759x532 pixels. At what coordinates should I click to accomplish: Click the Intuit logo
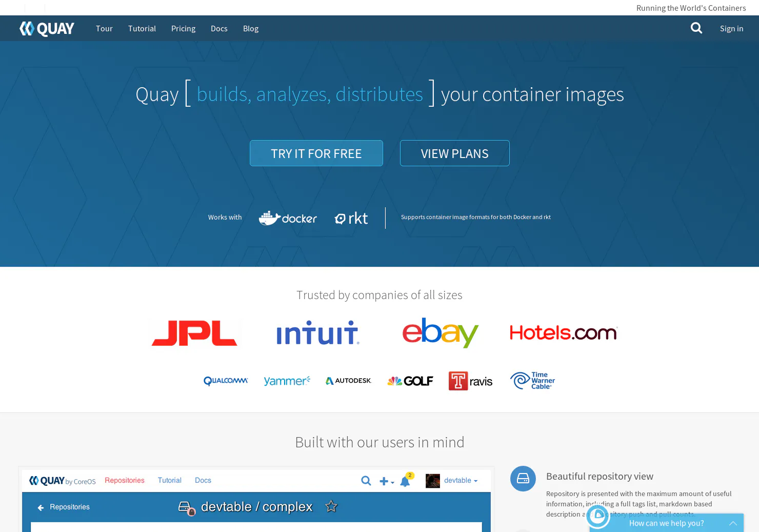point(318,332)
